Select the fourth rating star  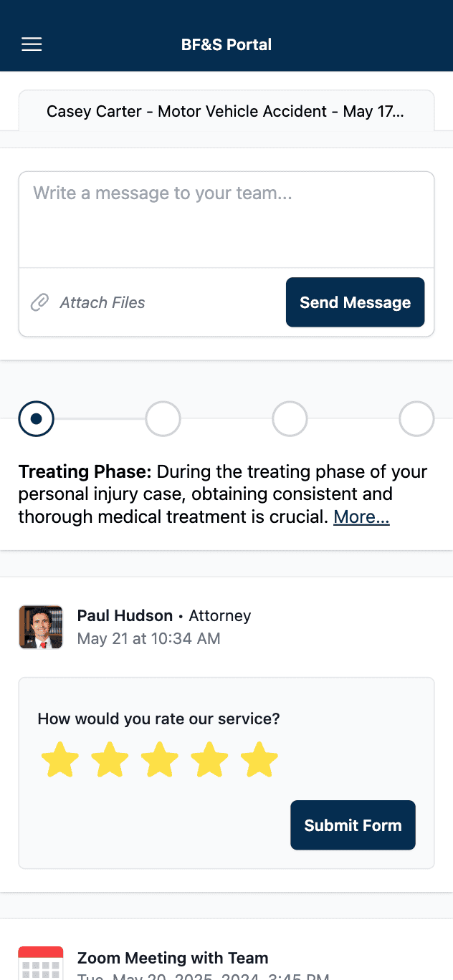point(209,759)
